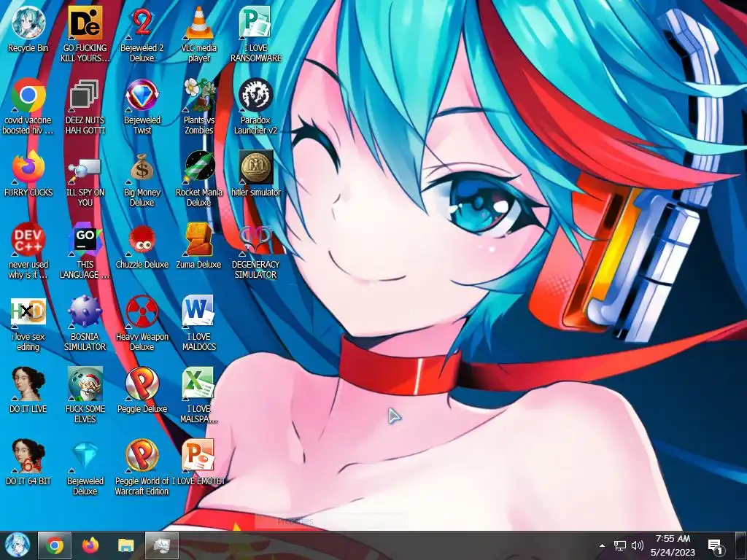Launch VLC media player from desktop

coord(198,34)
